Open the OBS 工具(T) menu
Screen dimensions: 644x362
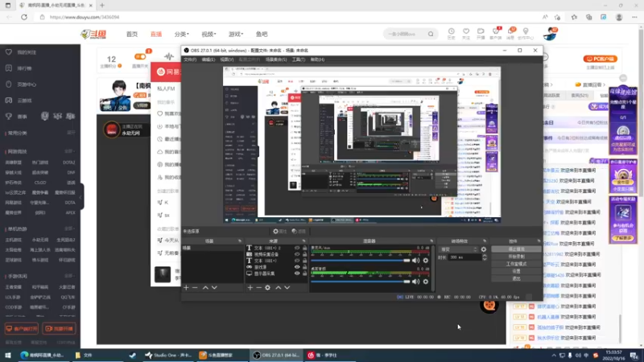pos(299,60)
